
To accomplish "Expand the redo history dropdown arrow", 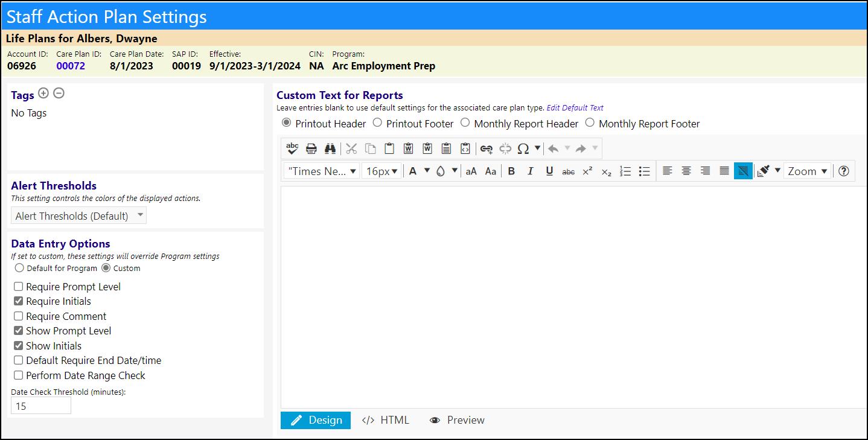I will (595, 148).
